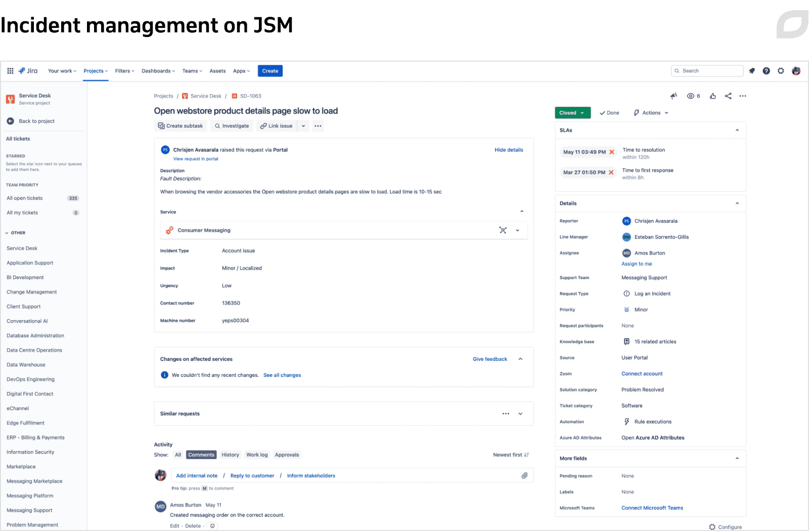This screenshot has height=532, width=809.
Task: Open the issue more actions ellipsis
Action: click(743, 96)
